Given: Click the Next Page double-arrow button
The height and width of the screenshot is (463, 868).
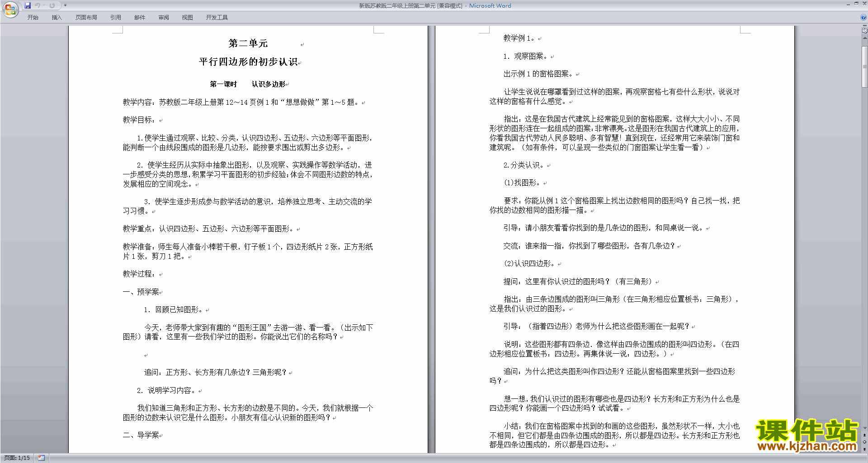Looking at the screenshot, I should coord(865,449).
